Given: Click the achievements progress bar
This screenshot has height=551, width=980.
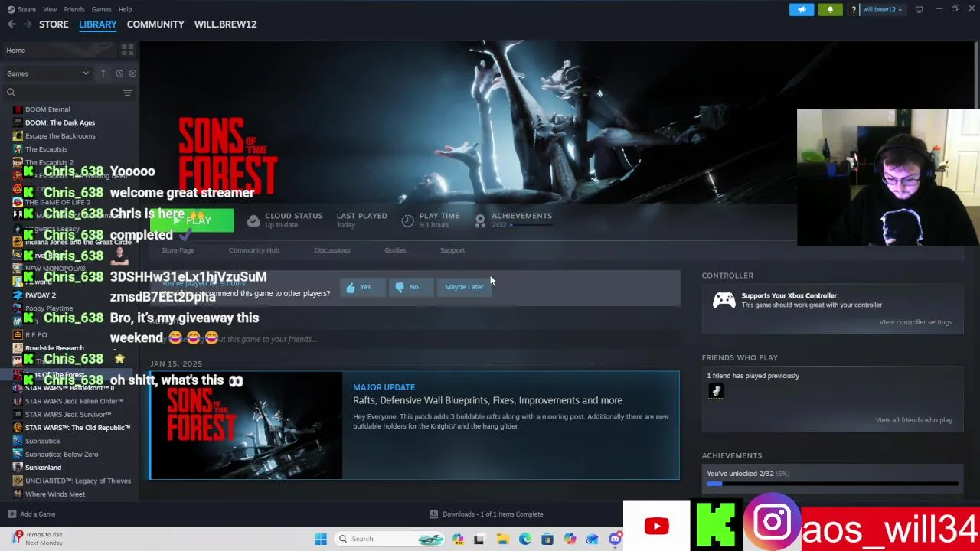Looking at the screenshot, I should tap(833, 484).
